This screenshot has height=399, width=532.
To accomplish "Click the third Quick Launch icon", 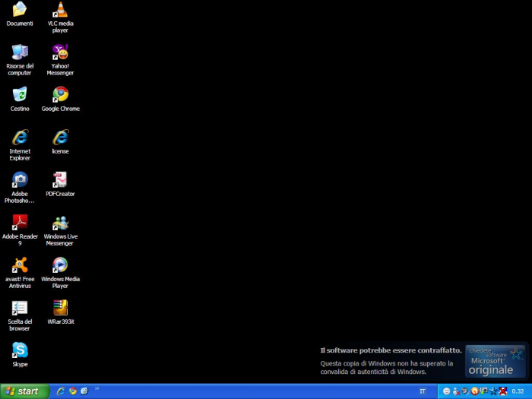I will (x=84, y=391).
